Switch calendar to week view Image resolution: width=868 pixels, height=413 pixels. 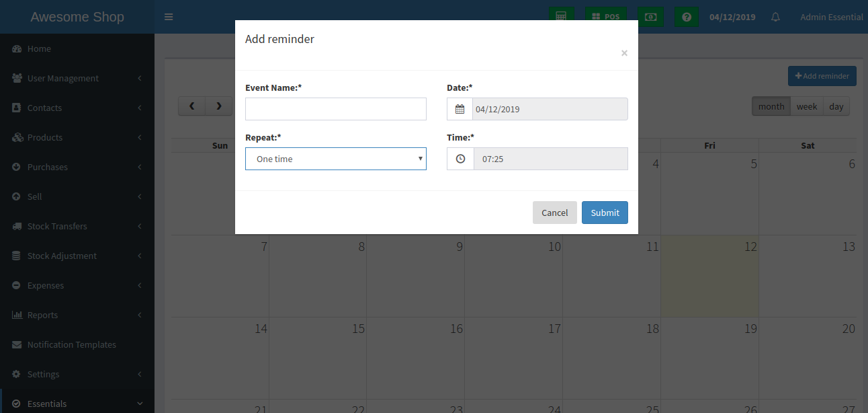click(807, 106)
